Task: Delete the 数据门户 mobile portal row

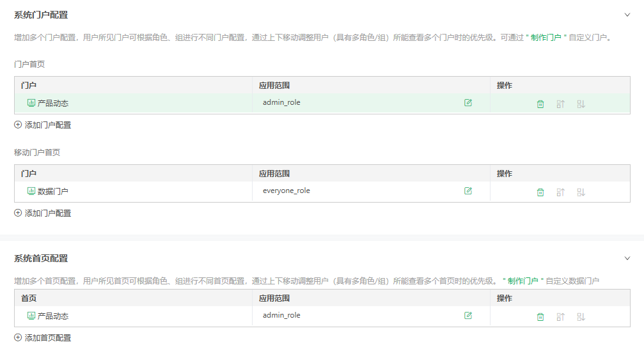Action: click(x=540, y=192)
